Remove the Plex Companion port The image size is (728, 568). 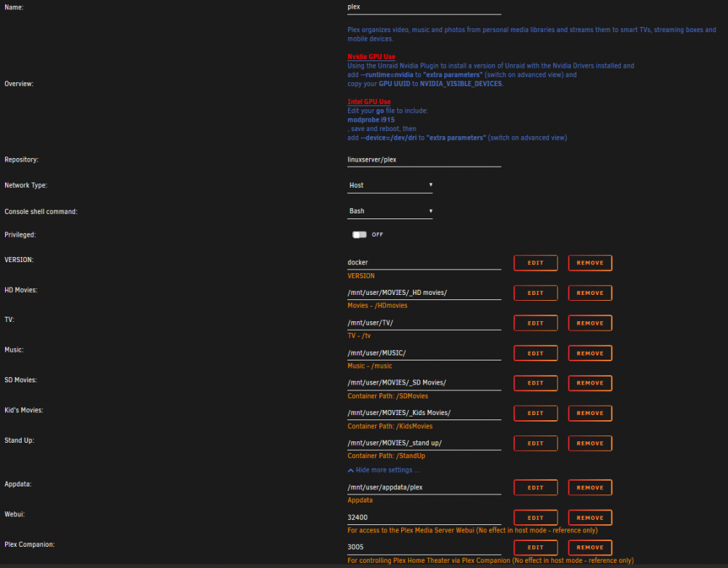(x=590, y=548)
